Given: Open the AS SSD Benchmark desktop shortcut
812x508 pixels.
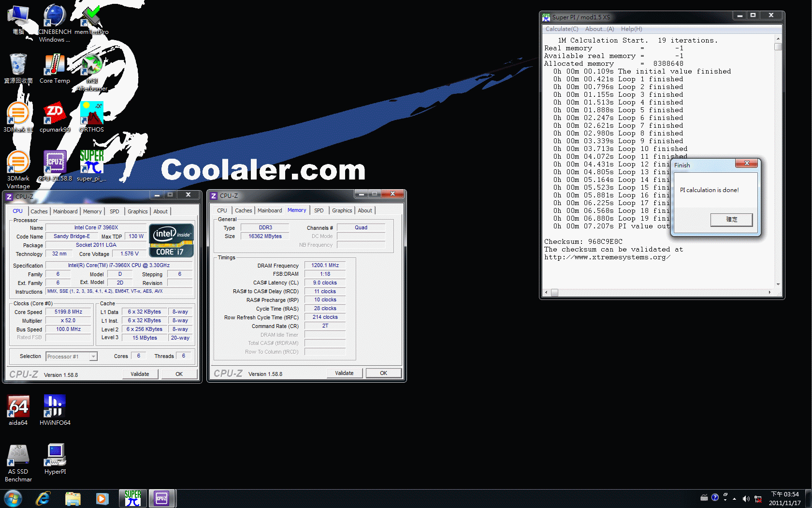Looking at the screenshot, I should 18,463.
